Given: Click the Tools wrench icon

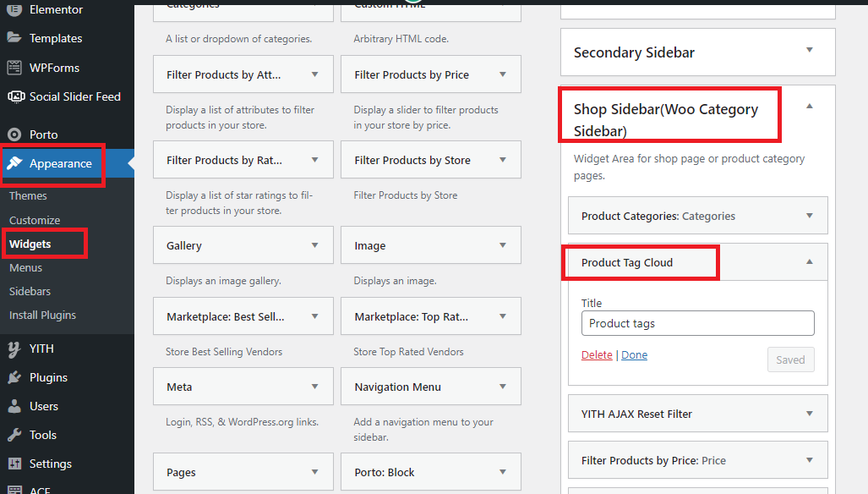Looking at the screenshot, I should click(x=14, y=435).
